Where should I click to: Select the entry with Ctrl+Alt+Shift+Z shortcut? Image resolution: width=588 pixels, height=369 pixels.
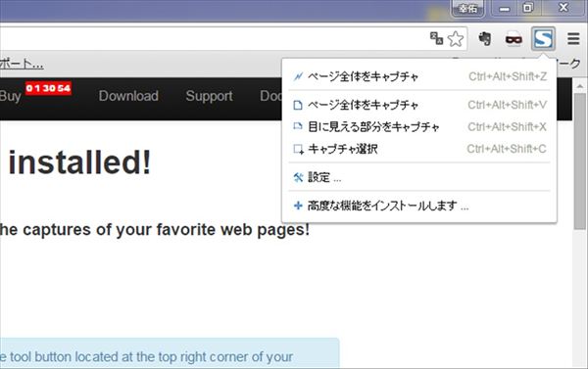[x=419, y=76]
